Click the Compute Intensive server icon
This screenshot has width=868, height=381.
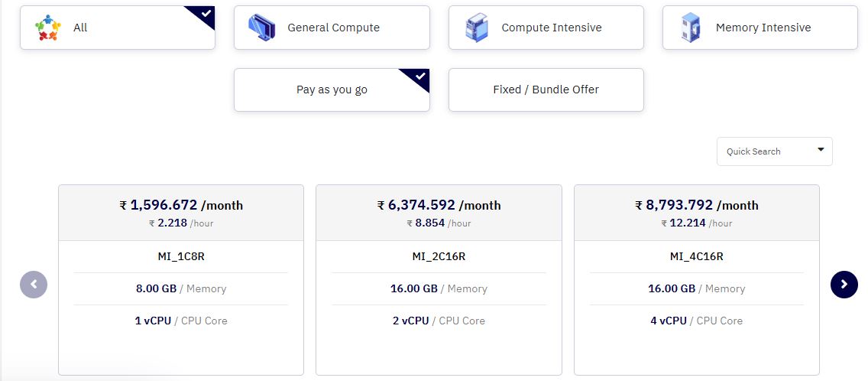pos(477,28)
